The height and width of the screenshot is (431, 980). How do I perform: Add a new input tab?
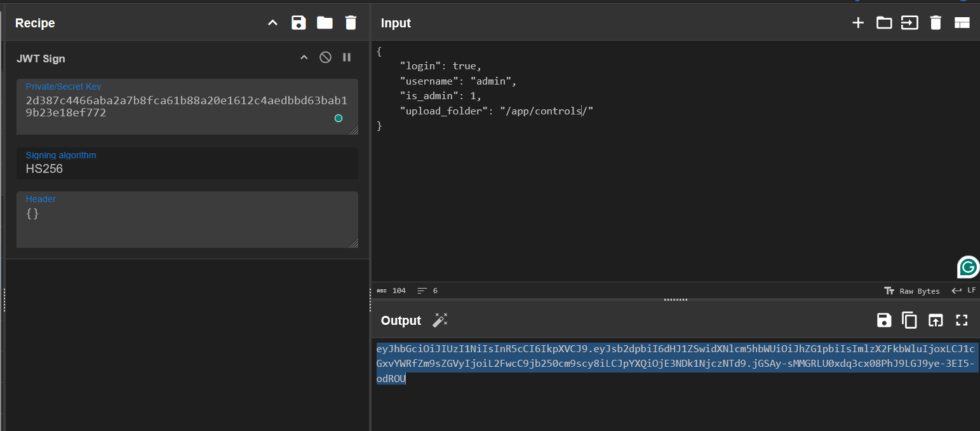[x=858, y=23]
